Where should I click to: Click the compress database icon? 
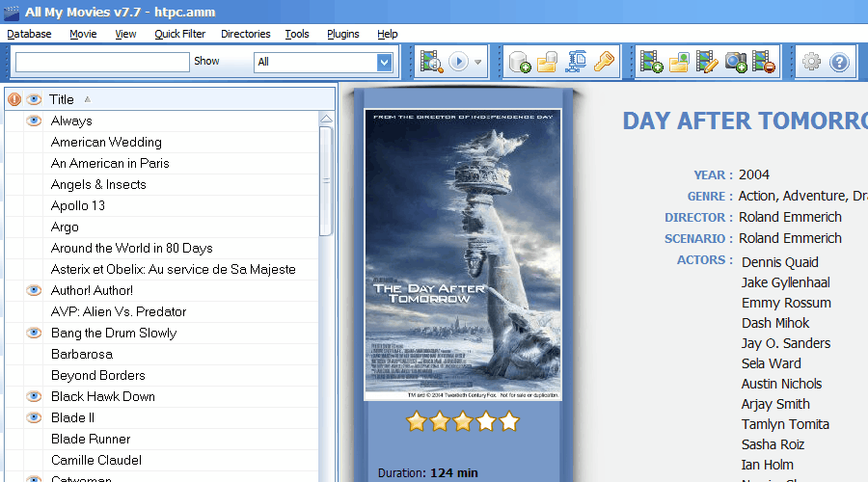pyautogui.click(x=576, y=62)
